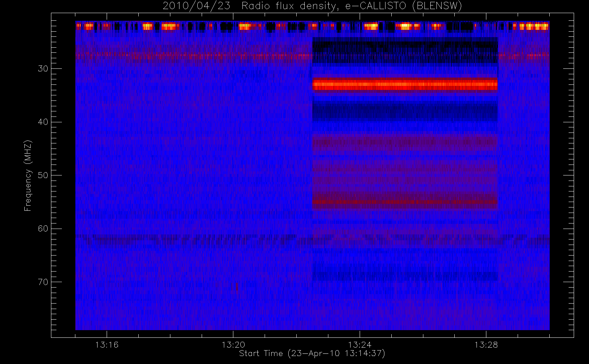Click the 60 frequency tick label
Viewport: 589px width, 364px height.
43,229
